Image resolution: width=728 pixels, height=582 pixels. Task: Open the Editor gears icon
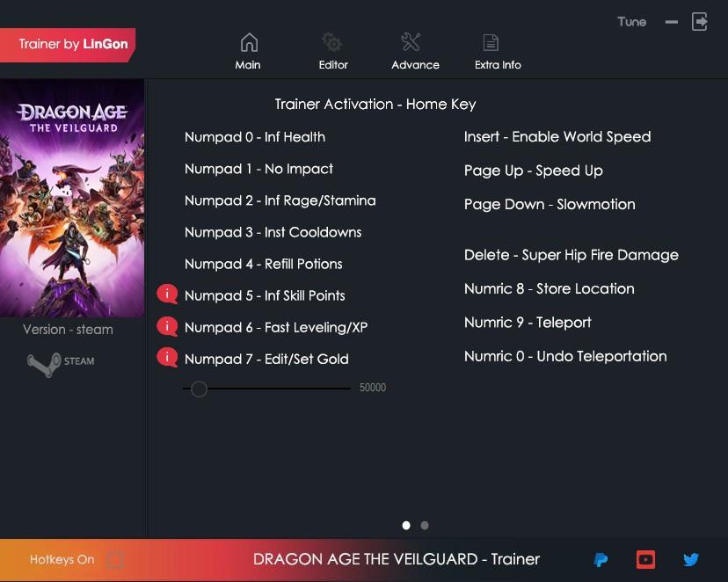(x=332, y=42)
